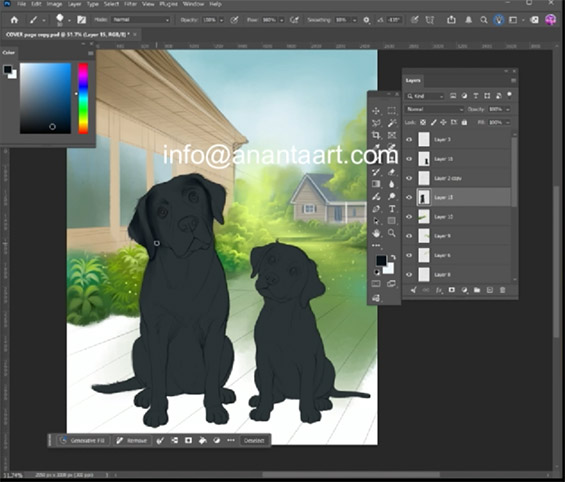565x482 pixels.
Task: Open the layer Fill dropdown arrow
Action: tap(508, 123)
